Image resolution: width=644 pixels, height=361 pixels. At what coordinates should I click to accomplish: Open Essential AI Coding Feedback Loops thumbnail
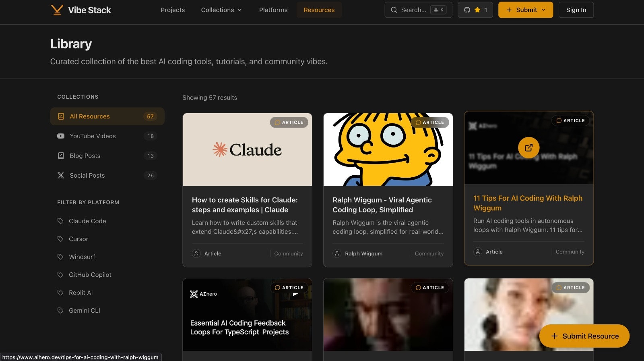tap(247, 315)
